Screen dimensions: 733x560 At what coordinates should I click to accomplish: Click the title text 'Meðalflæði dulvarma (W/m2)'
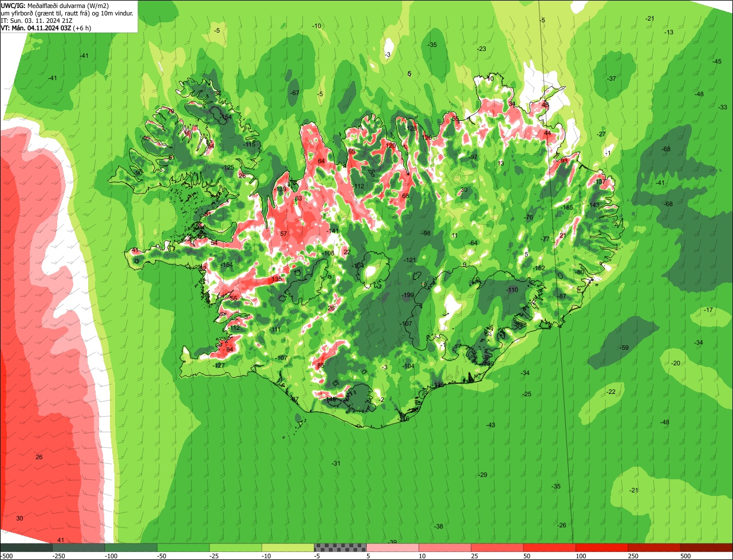click(68, 6)
